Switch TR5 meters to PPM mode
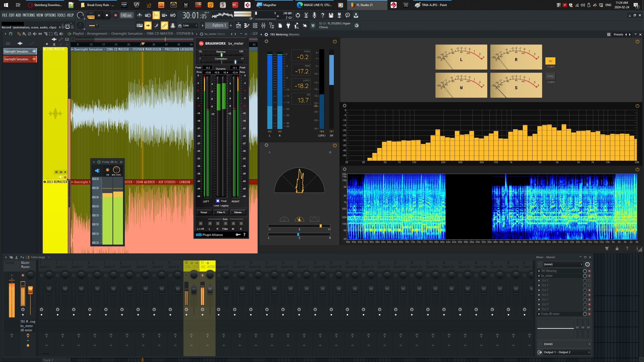The width and height of the screenshot is (644, 362). coord(550,76)
